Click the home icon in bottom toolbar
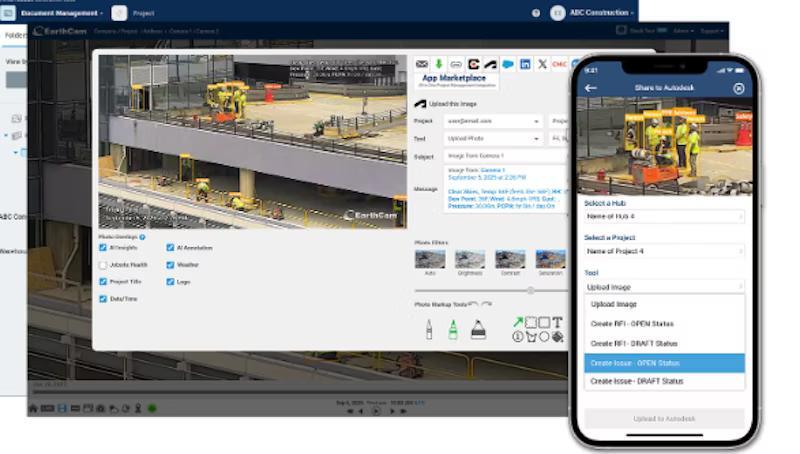Screen dimensions: 800x454 coord(33,408)
